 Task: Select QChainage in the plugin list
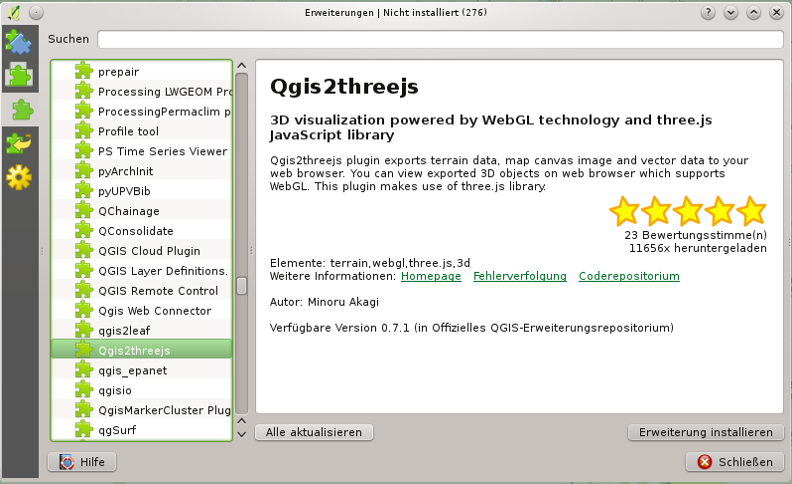coord(141,211)
